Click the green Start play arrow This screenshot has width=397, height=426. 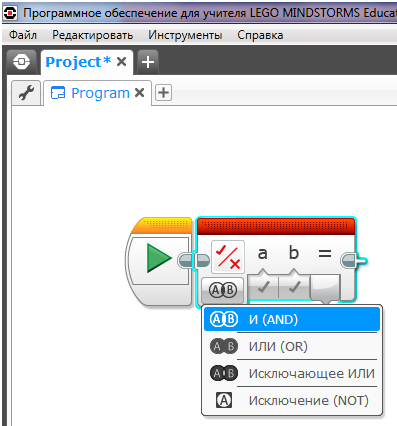pyautogui.click(x=159, y=258)
